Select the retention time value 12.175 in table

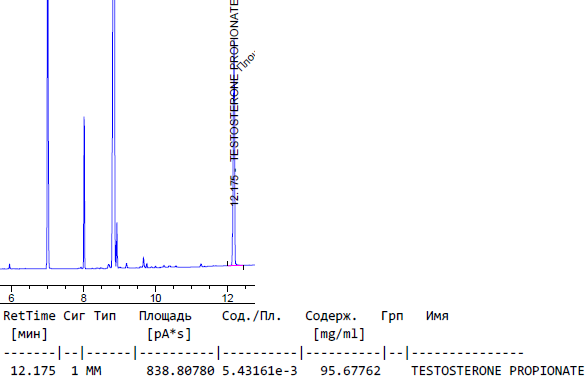pos(33,371)
